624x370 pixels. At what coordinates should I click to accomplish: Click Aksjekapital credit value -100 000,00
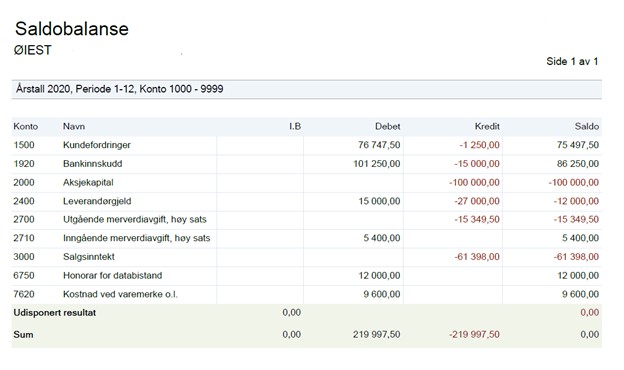pyautogui.click(x=474, y=182)
